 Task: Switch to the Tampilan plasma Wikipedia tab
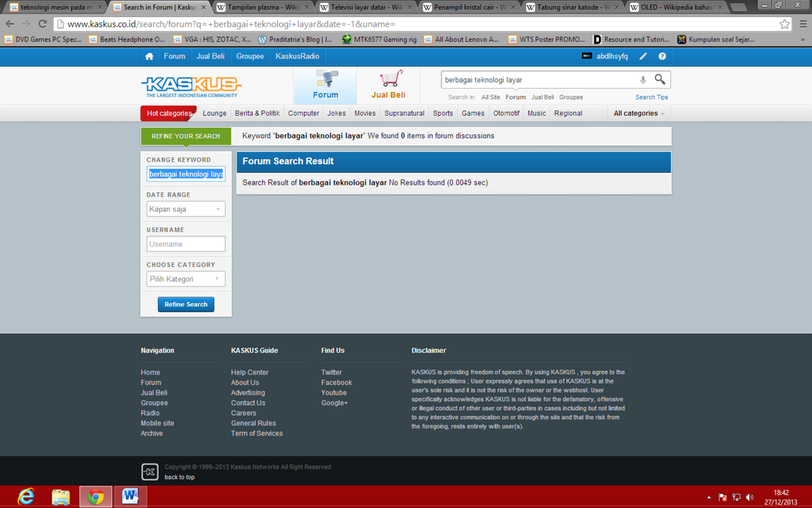tap(263, 8)
